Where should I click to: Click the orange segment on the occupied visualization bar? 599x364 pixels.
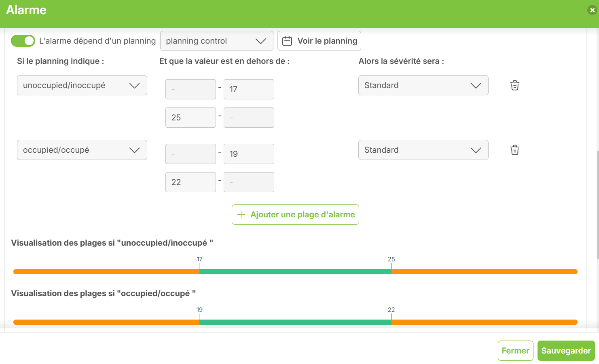pyautogui.click(x=101, y=322)
